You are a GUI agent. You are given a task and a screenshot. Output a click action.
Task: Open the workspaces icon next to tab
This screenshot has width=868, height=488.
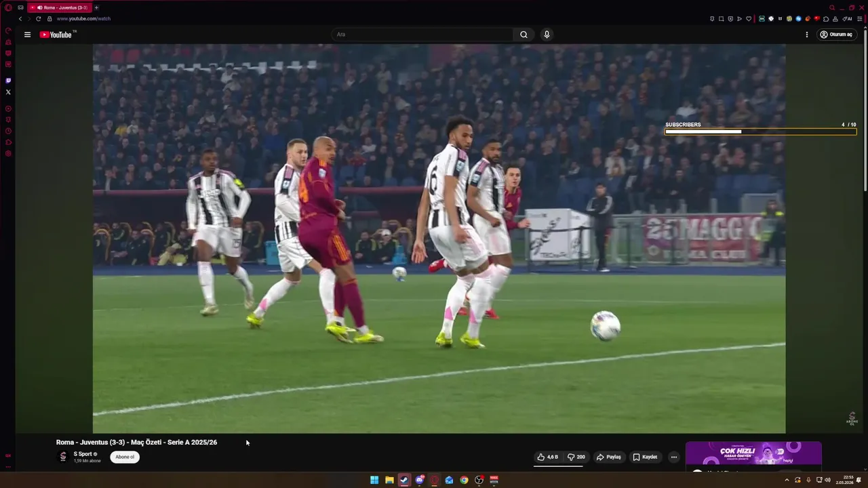click(21, 7)
